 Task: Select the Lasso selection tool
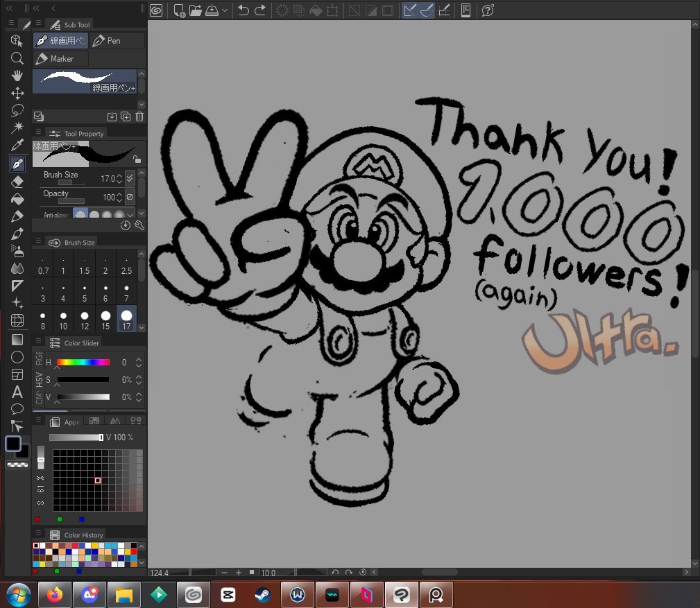pyautogui.click(x=17, y=110)
